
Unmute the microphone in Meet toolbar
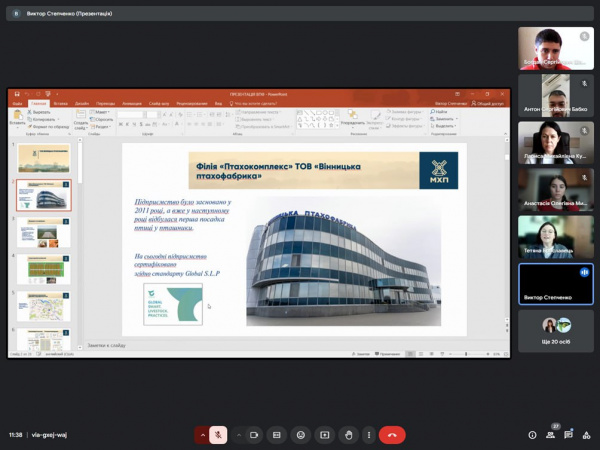pos(218,435)
